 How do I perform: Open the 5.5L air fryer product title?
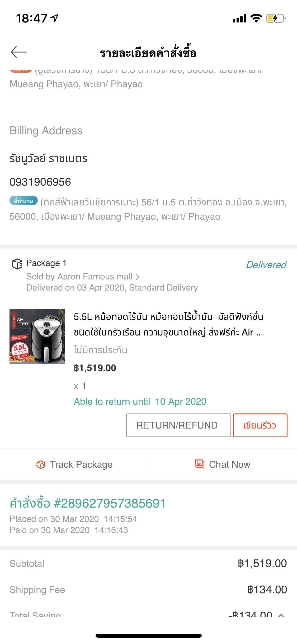(x=168, y=324)
